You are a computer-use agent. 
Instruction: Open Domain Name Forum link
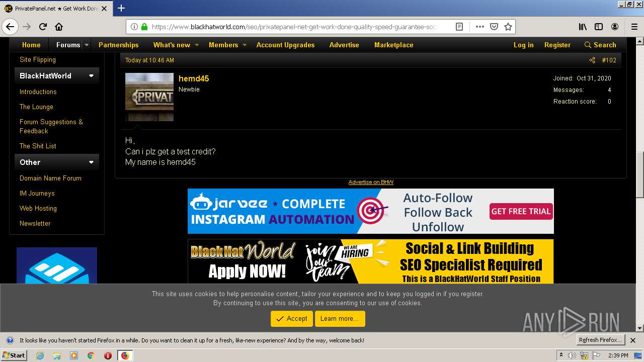click(50, 178)
